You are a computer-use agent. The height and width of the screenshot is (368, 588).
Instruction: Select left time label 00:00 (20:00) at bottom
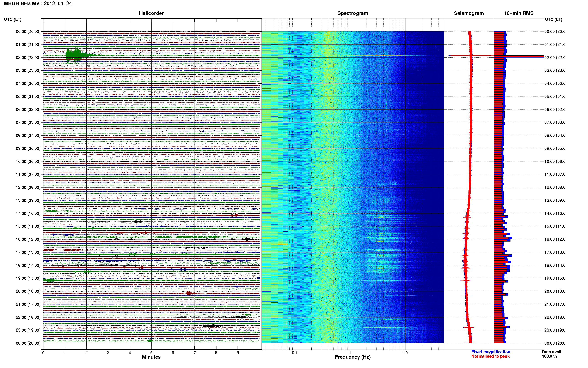28,343
